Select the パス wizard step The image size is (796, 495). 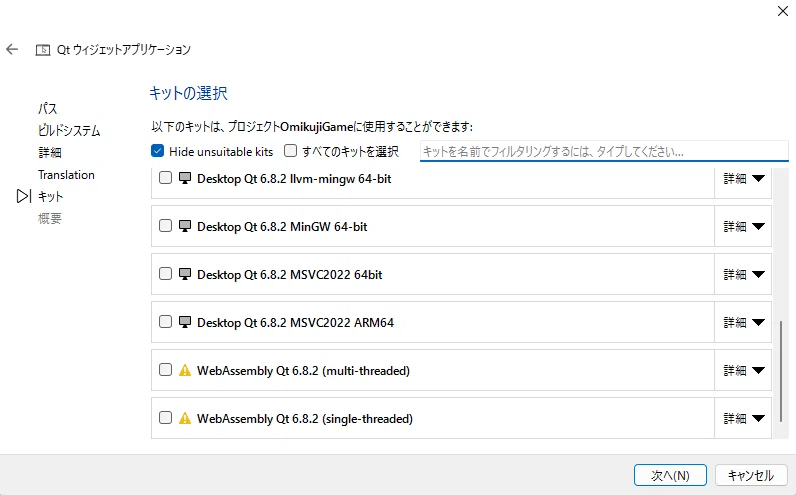pyautogui.click(x=48, y=108)
